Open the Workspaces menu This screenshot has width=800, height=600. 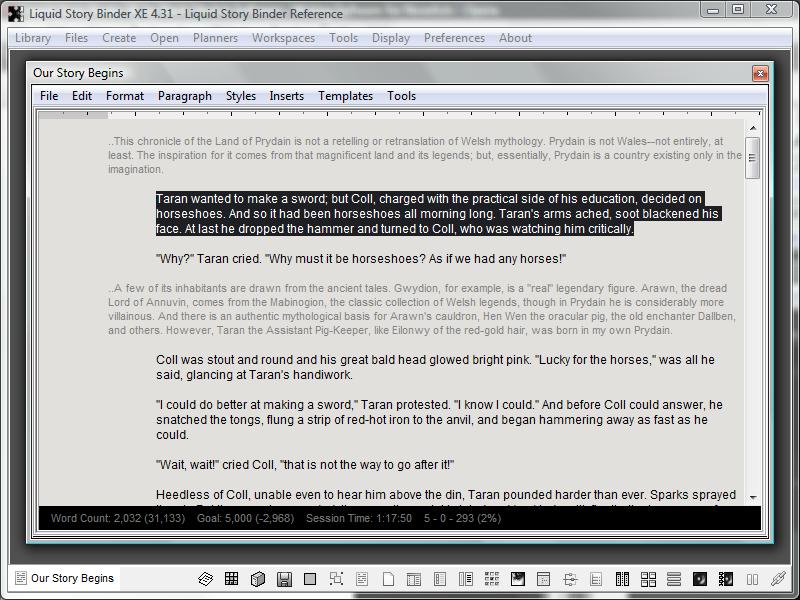283,38
